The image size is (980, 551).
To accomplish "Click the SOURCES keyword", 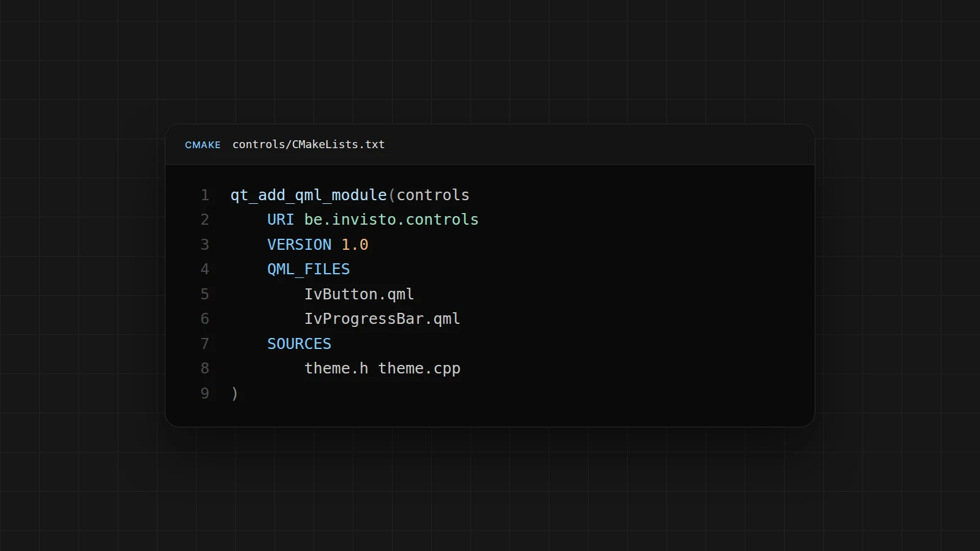I will (x=299, y=344).
